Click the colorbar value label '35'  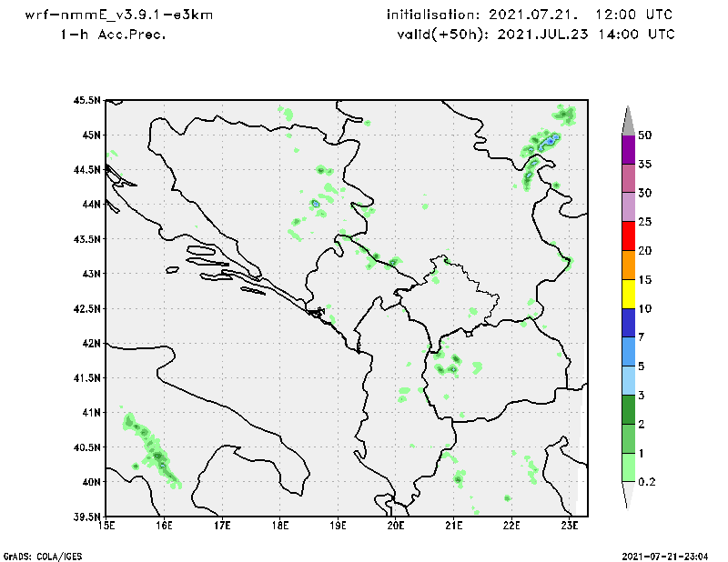click(645, 164)
